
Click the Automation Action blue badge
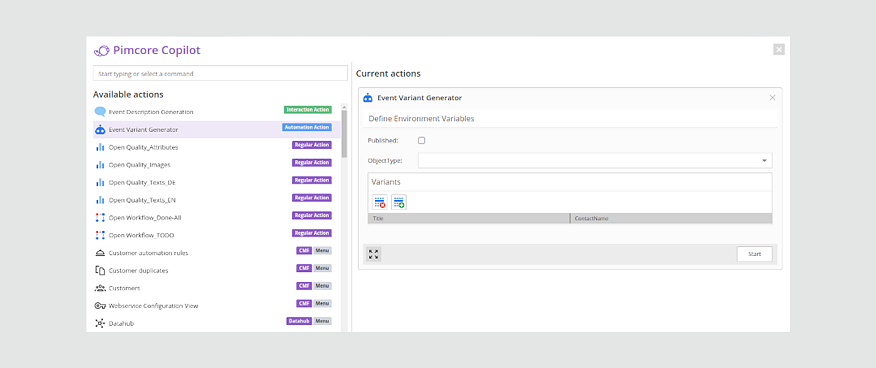pyautogui.click(x=307, y=127)
